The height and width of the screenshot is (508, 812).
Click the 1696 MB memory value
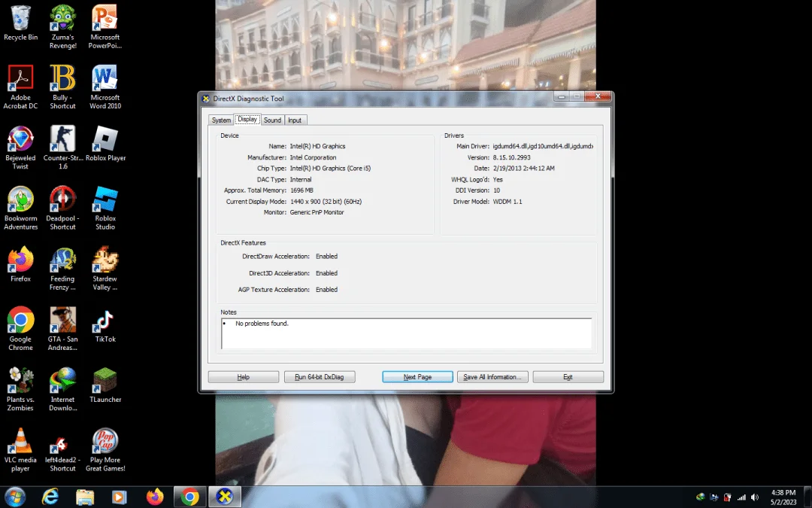(x=301, y=190)
